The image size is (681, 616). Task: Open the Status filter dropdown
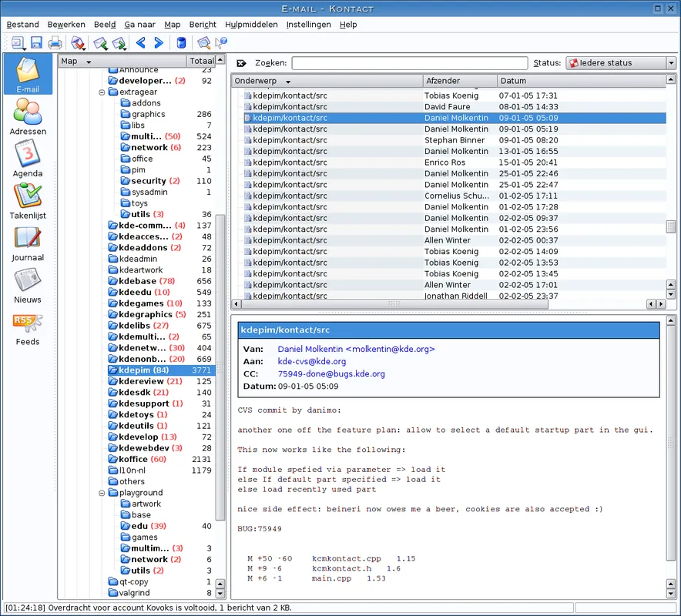621,63
